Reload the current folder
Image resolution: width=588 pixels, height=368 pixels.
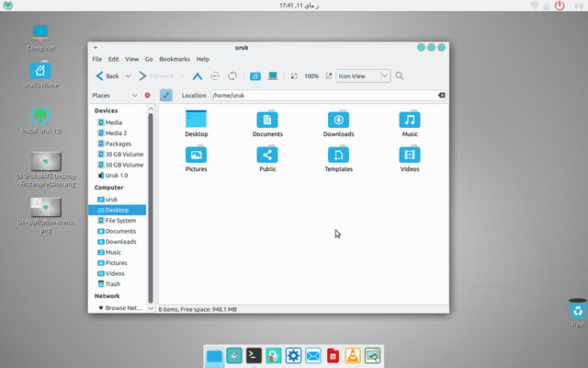click(232, 75)
